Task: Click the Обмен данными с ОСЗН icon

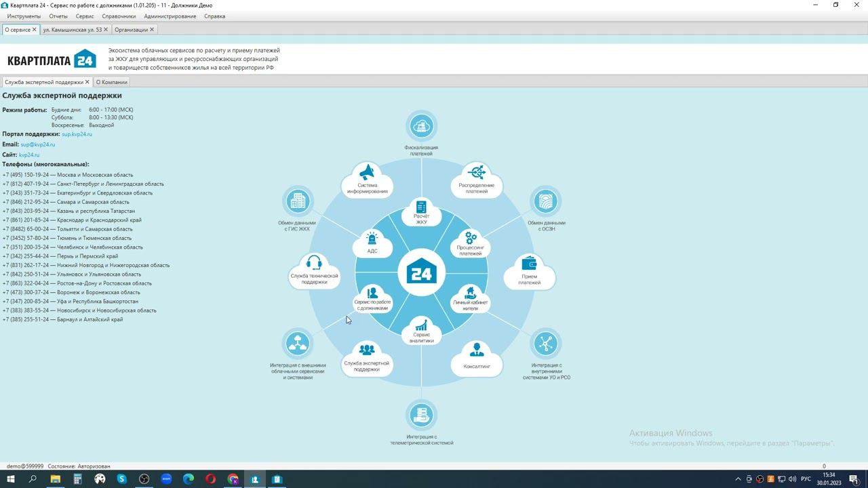Action: point(546,201)
